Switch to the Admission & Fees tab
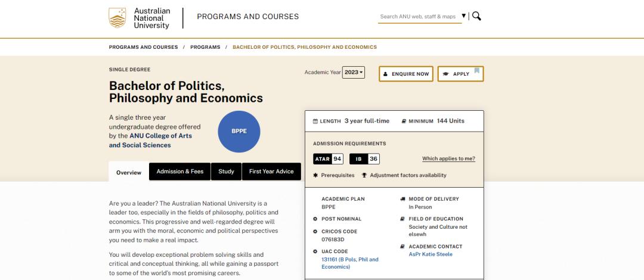 pyautogui.click(x=179, y=172)
